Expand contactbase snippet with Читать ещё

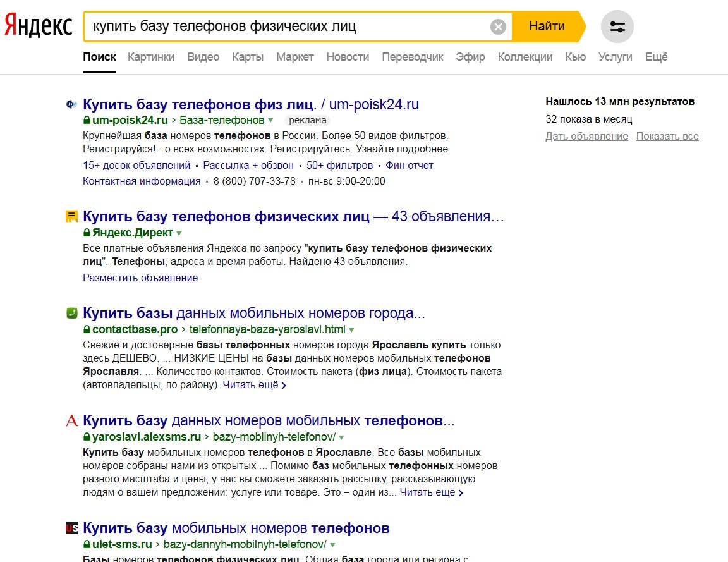(x=255, y=384)
